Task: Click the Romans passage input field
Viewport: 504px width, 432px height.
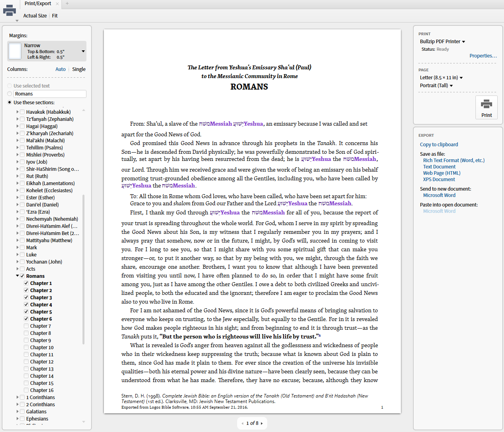Action: pos(50,94)
